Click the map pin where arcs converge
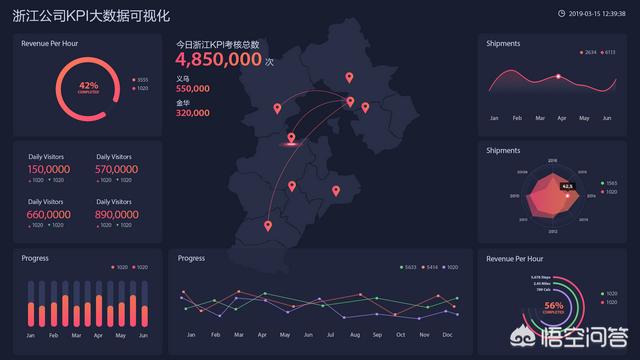 [x=350, y=102]
